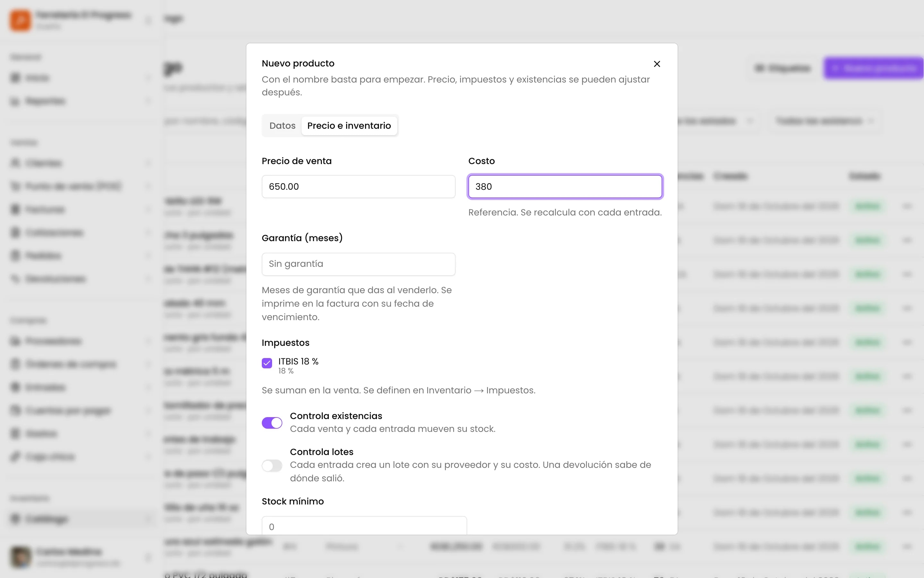Switch to the Datos tab
Image resolution: width=924 pixels, height=578 pixels.
(x=282, y=126)
